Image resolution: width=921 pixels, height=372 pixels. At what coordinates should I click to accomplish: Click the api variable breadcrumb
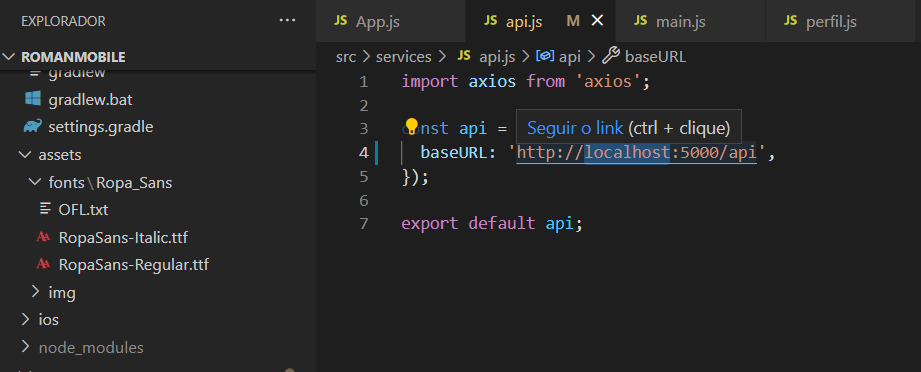(x=570, y=57)
